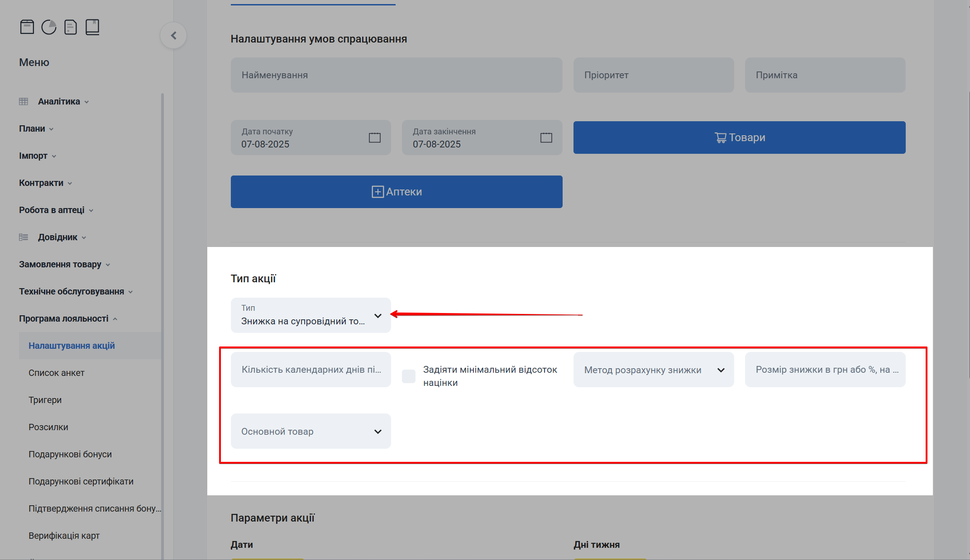
Task: Select Налаштування акцій in the sidebar
Action: [72, 345]
